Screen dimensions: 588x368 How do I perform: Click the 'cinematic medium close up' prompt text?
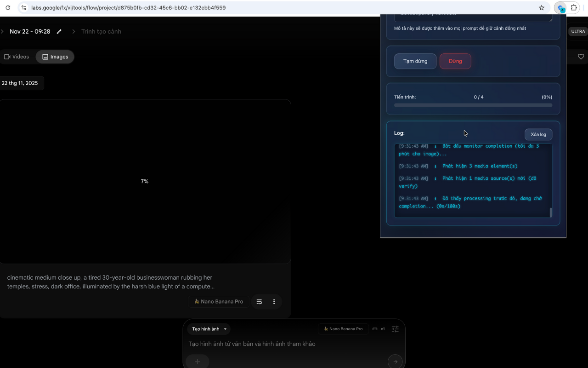pos(111,282)
